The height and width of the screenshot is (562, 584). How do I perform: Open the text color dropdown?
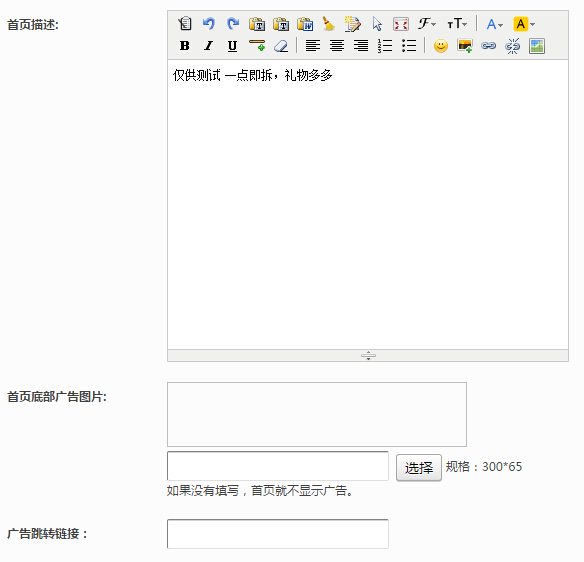click(495, 24)
